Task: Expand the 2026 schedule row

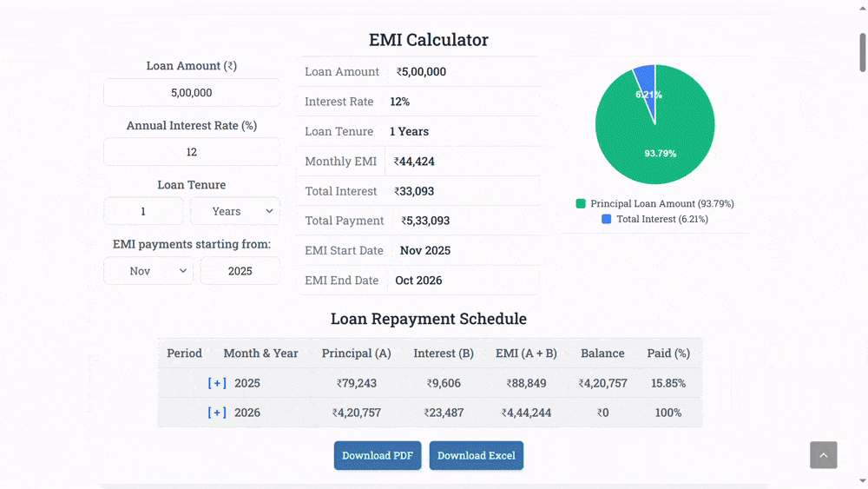Action: (x=217, y=413)
